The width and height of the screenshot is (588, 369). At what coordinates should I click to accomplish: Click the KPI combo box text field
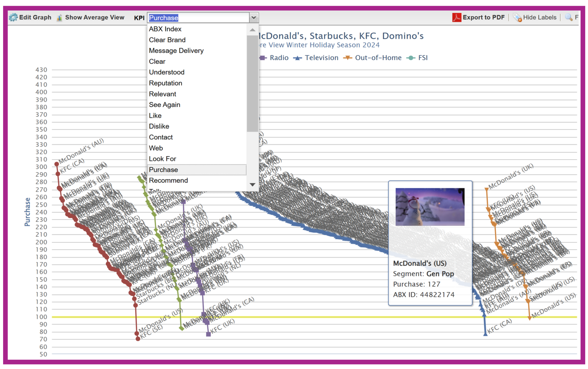coord(198,18)
